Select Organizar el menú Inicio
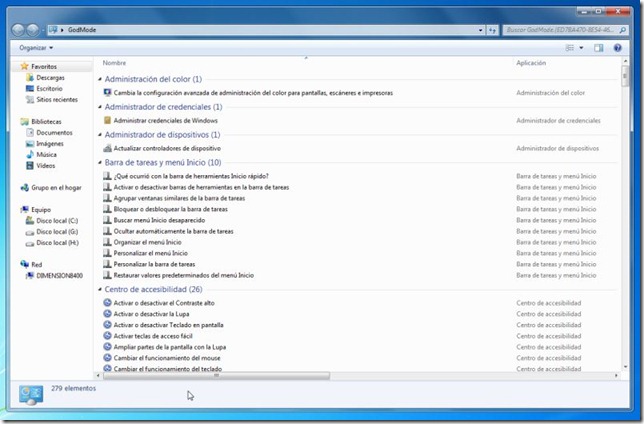644x424 pixels. tap(147, 242)
